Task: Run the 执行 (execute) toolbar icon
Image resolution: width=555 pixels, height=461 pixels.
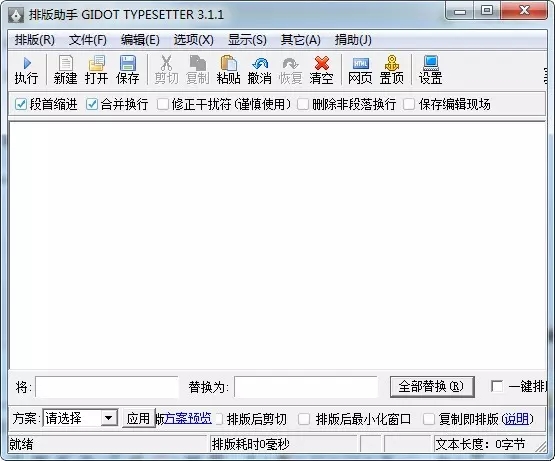Action: tap(27, 70)
